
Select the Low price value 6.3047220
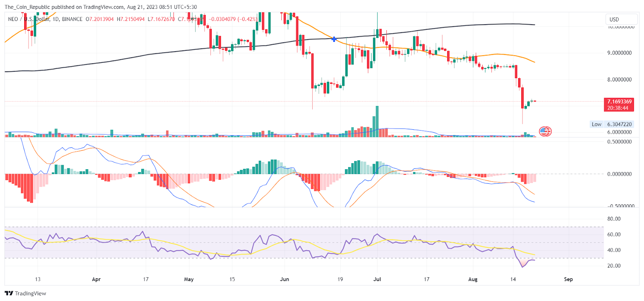[619, 124]
